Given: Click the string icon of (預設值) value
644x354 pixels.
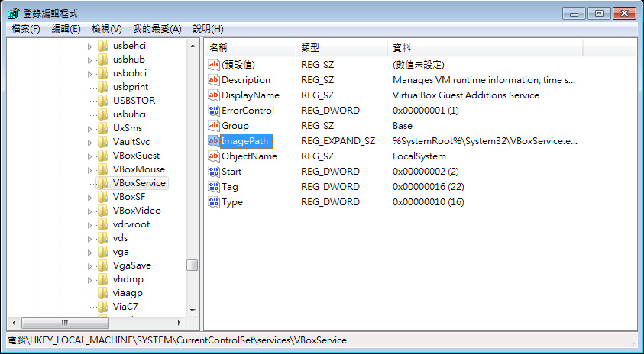Looking at the screenshot, I should pyautogui.click(x=214, y=64).
